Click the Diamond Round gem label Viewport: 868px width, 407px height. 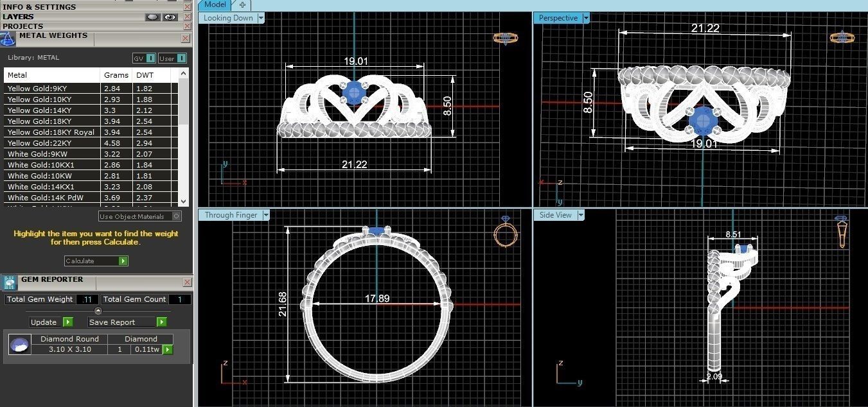[69, 339]
